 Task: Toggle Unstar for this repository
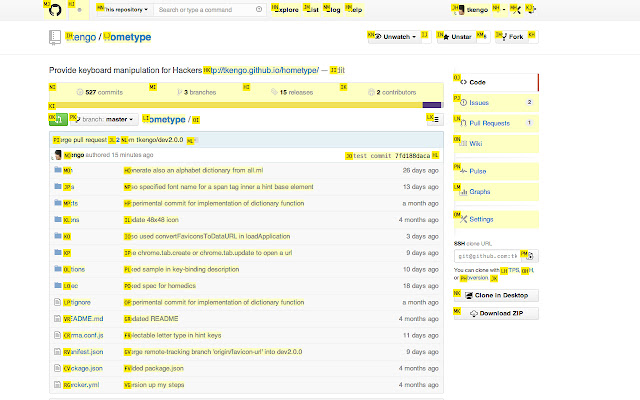(456, 37)
